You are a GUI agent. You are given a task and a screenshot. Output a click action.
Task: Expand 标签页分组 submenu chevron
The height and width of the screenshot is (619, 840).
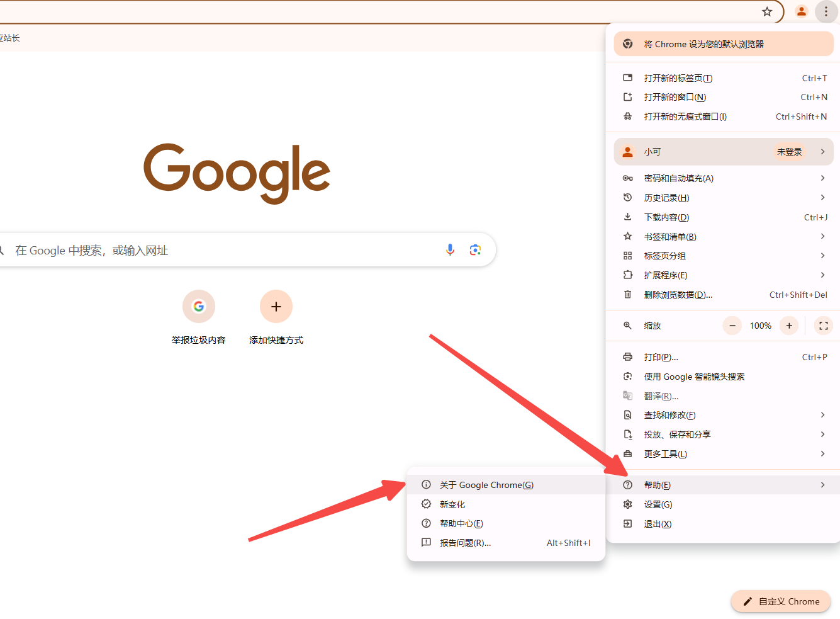pos(822,256)
